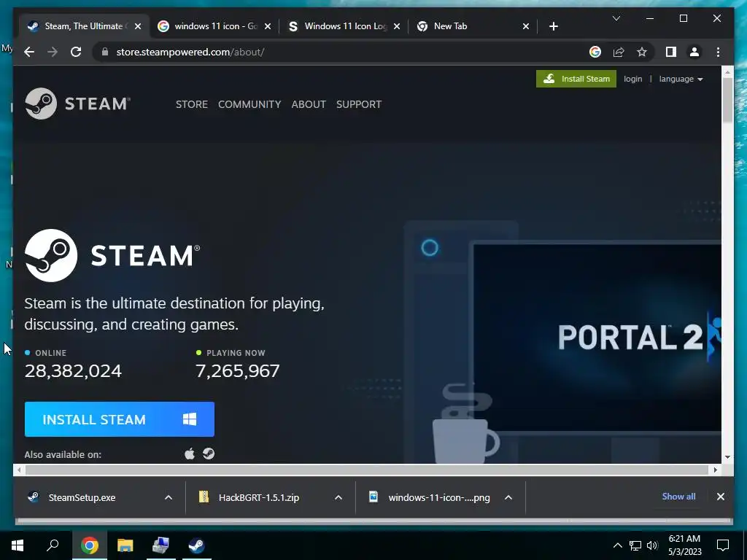Close the windows 11 icon Google tab

pos(268,26)
